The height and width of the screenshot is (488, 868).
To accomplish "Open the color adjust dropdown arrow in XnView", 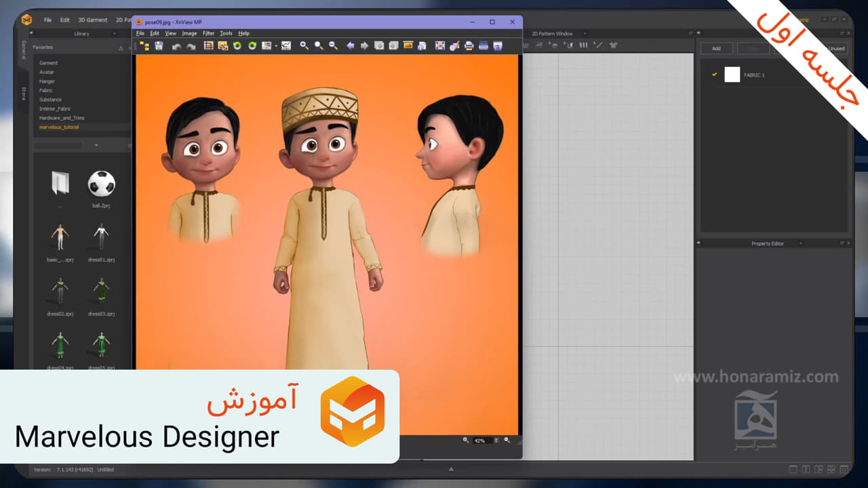I will [276, 46].
